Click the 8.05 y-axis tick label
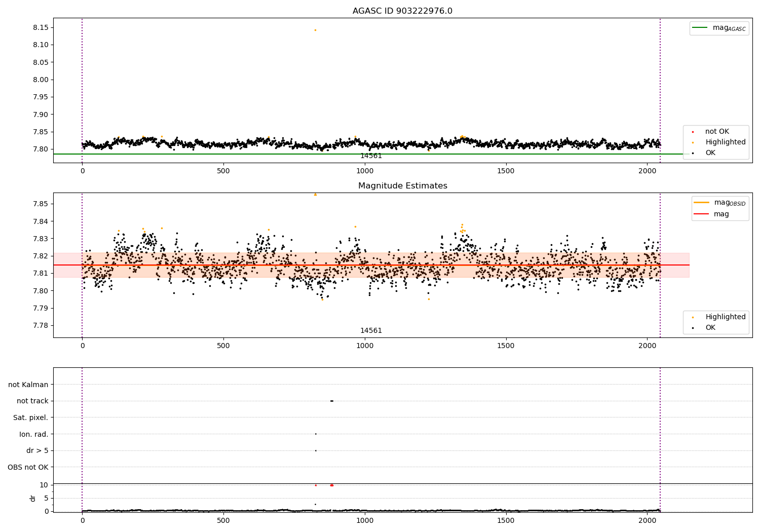The height and width of the screenshot is (532, 760). 40,62
